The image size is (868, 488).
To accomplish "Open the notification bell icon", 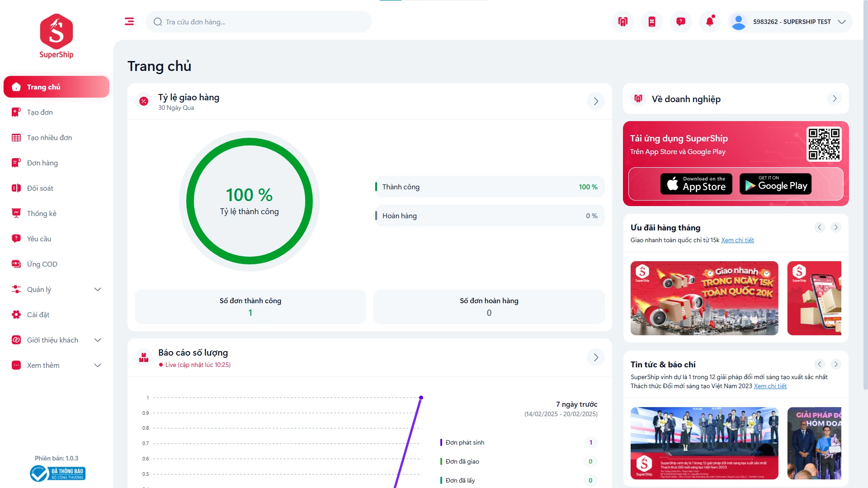I will coord(709,21).
